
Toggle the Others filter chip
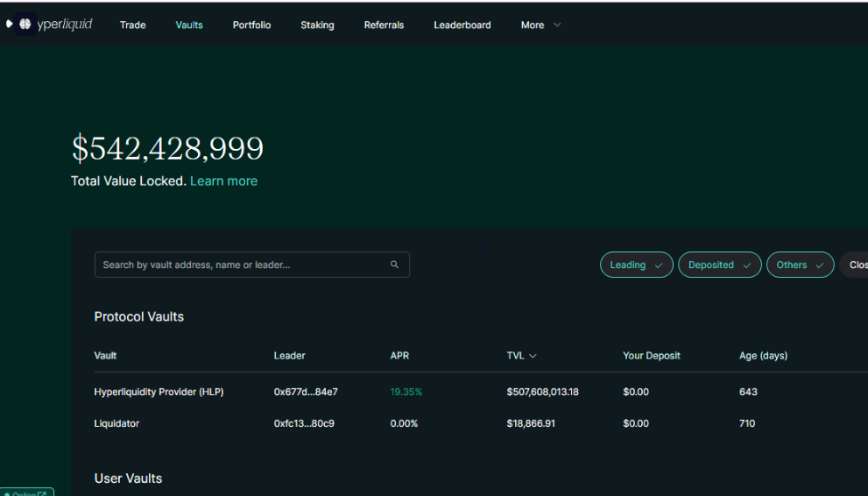click(x=800, y=265)
